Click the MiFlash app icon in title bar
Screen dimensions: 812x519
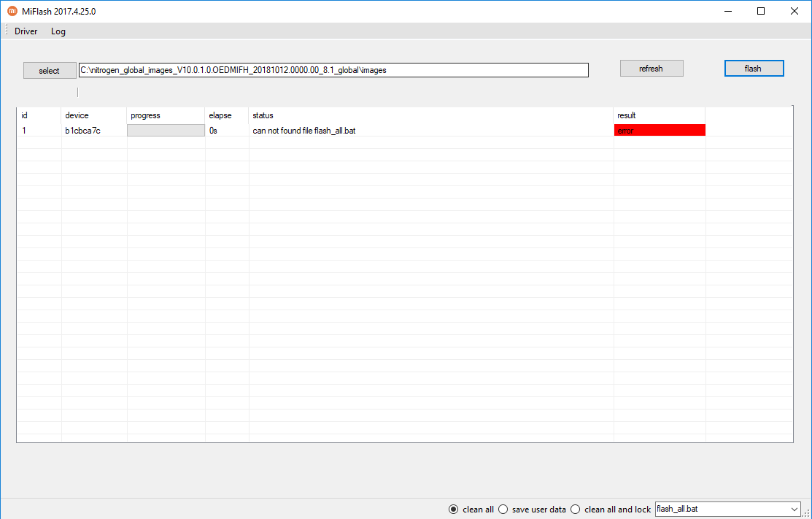click(12, 11)
